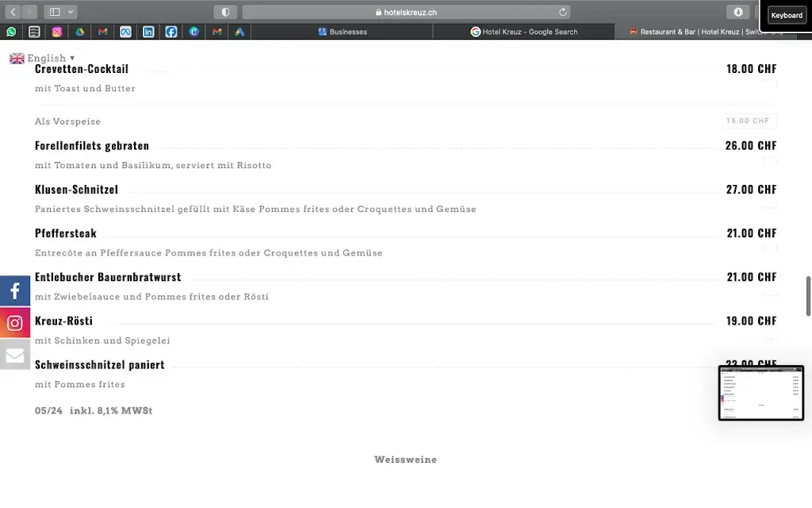Click the blue Facebook share button in sidebar
The width and height of the screenshot is (812, 508).
point(15,291)
